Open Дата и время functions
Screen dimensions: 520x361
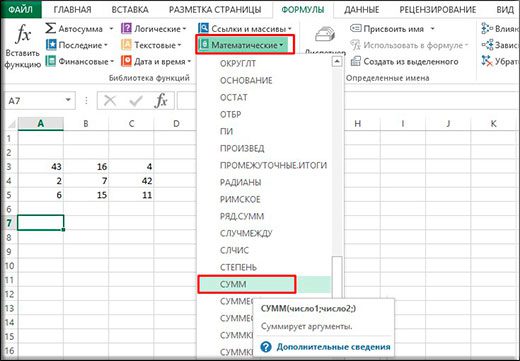coord(156,61)
